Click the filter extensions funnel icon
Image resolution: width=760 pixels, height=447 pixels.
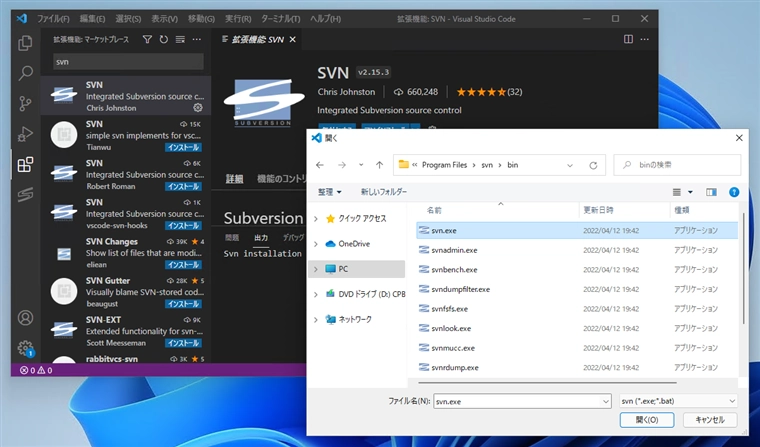(147, 39)
